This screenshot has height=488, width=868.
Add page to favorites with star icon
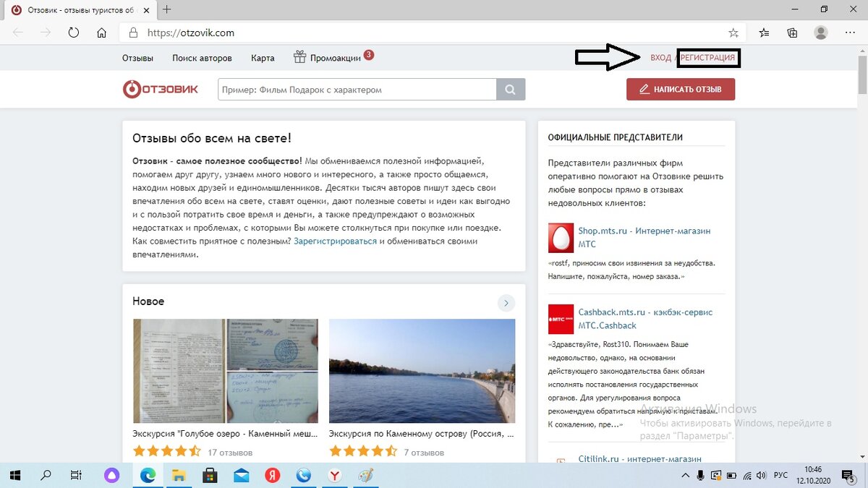click(x=733, y=33)
